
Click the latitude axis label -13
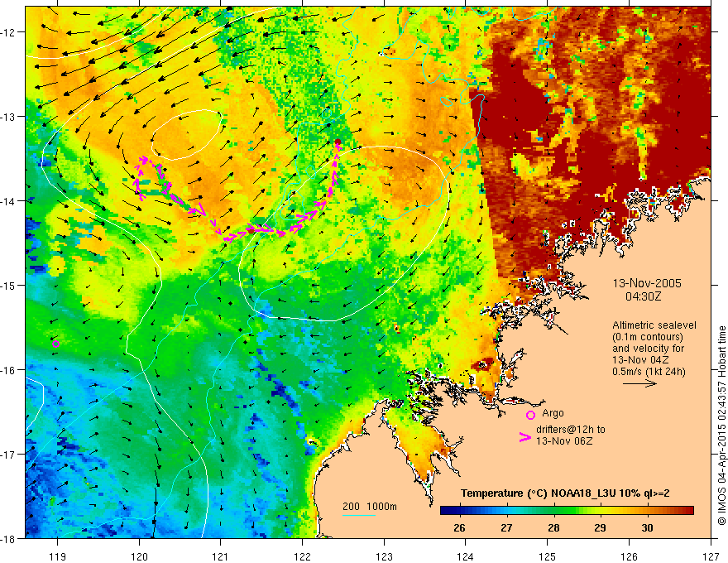click(x=9, y=117)
